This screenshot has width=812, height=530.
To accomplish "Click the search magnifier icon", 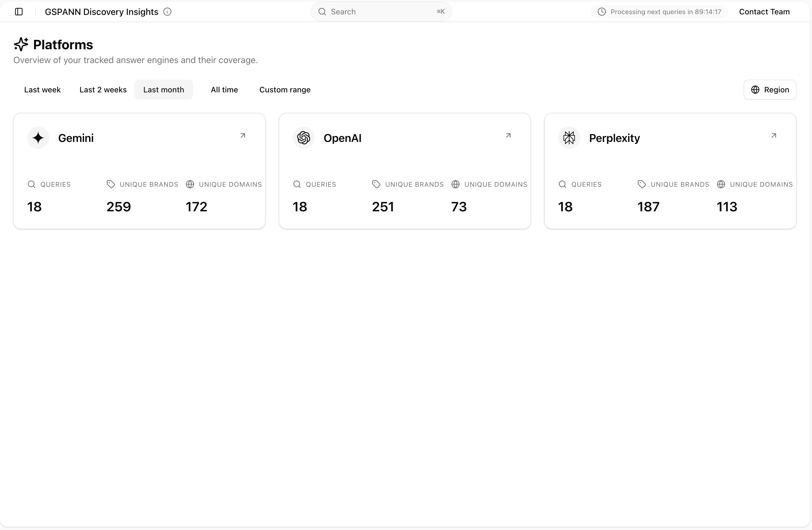I will point(322,12).
